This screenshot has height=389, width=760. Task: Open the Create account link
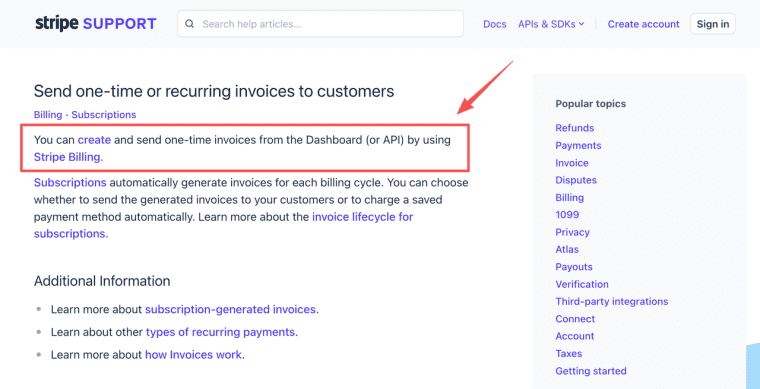click(643, 24)
